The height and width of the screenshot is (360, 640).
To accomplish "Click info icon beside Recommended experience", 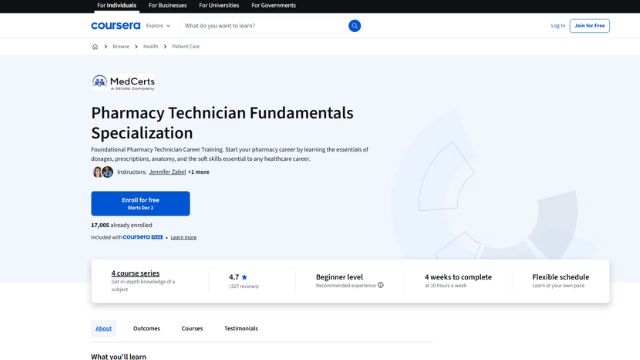I will point(380,285).
